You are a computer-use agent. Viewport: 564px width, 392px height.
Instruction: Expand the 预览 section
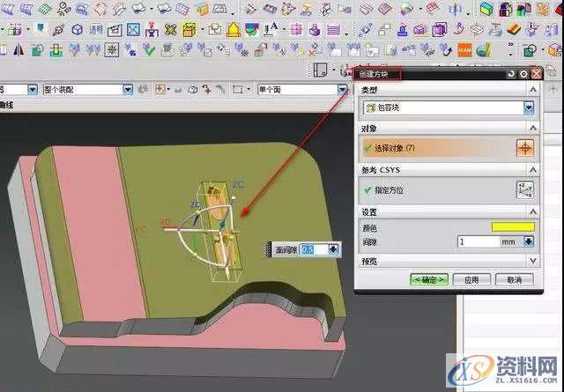coord(533,261)
